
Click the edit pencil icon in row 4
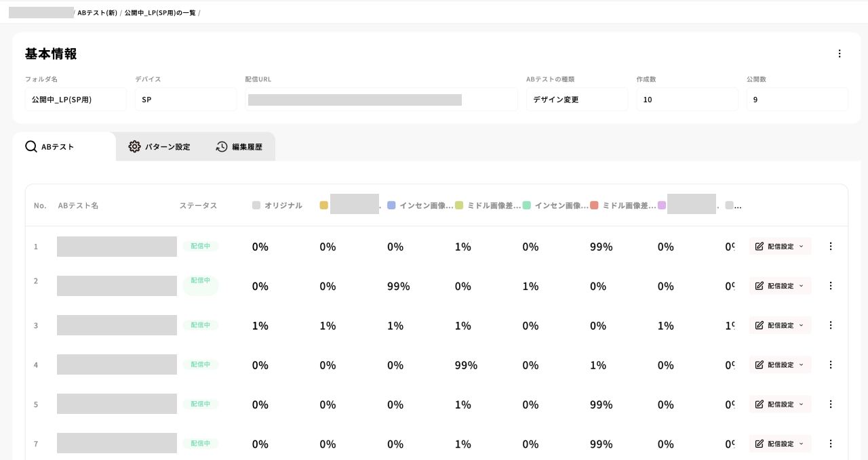(x=759, y=364)
